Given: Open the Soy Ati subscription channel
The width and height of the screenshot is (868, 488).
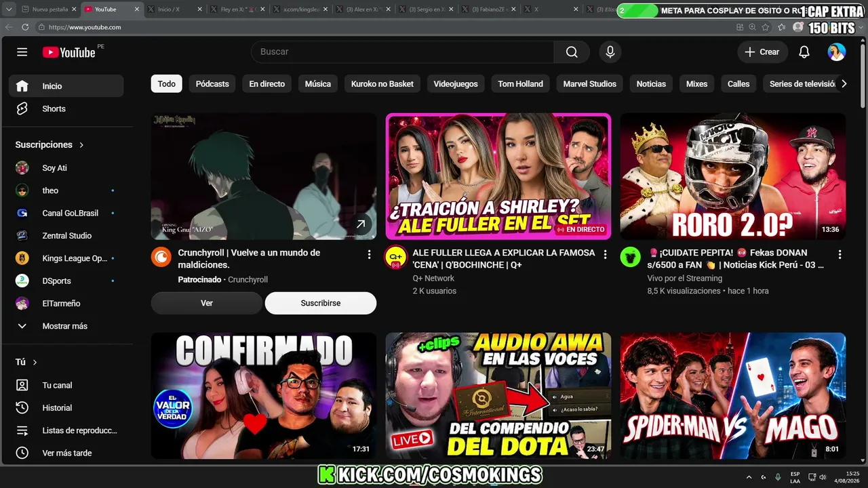Looking at the screenshot, I should point(66,167).
